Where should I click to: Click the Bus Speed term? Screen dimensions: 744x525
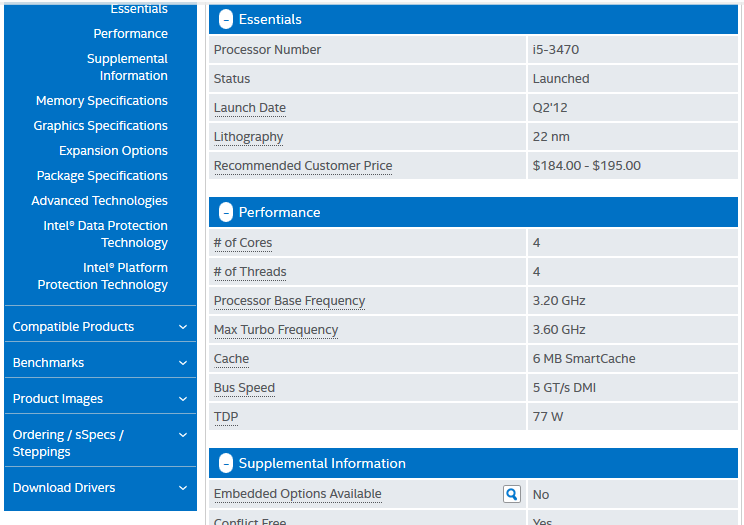coord(244,388)
